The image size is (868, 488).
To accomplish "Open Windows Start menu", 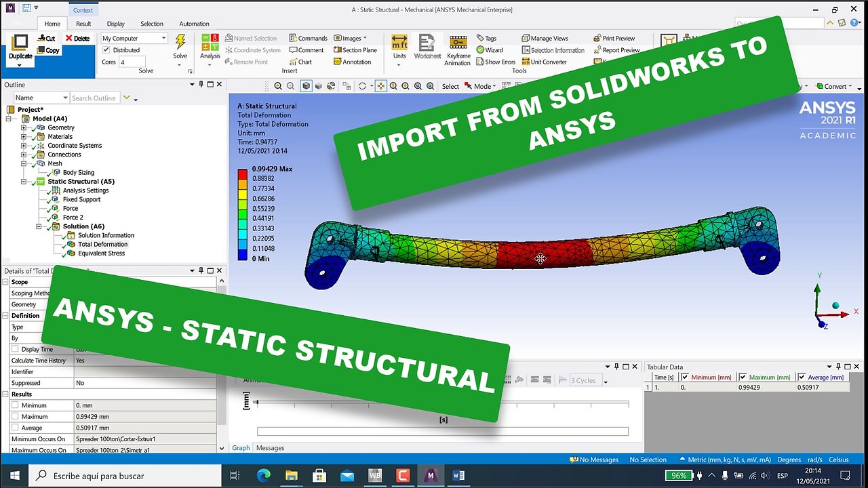I will (15, 476).
